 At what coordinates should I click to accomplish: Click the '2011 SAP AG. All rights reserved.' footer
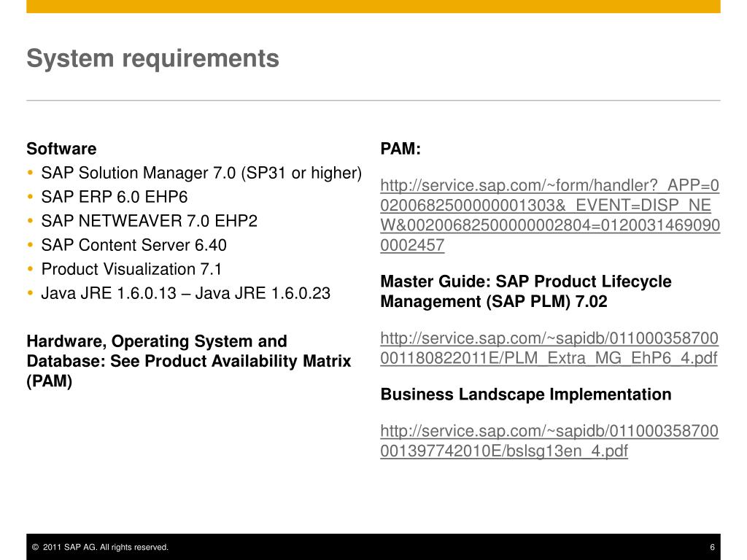coord(101,547)
